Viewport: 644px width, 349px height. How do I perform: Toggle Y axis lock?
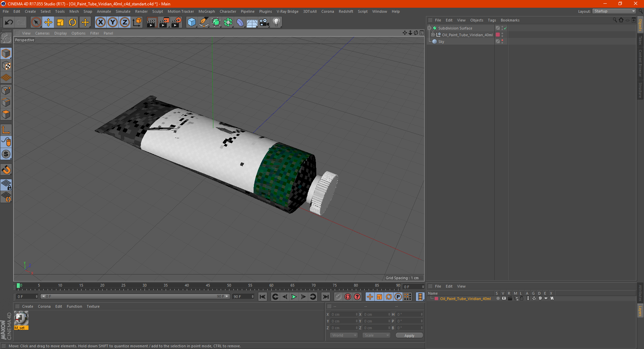pyautogui.click(x=113, y=22)
